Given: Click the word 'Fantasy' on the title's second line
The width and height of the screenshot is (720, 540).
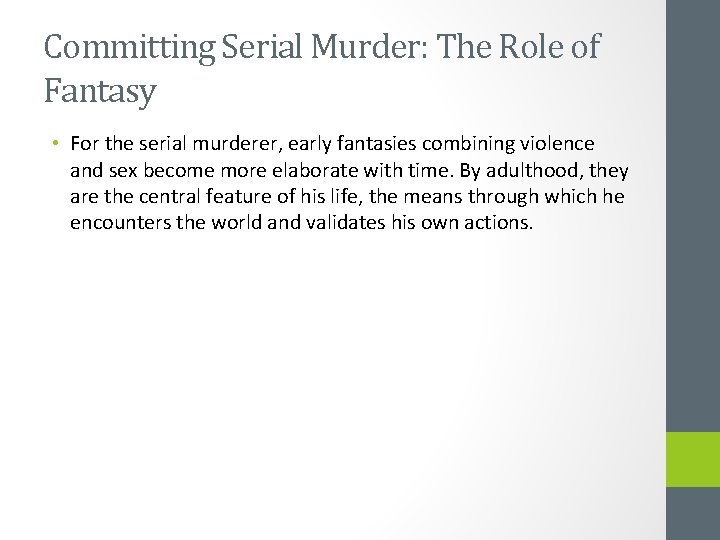Looking at the screenshot, I should 101,92.
